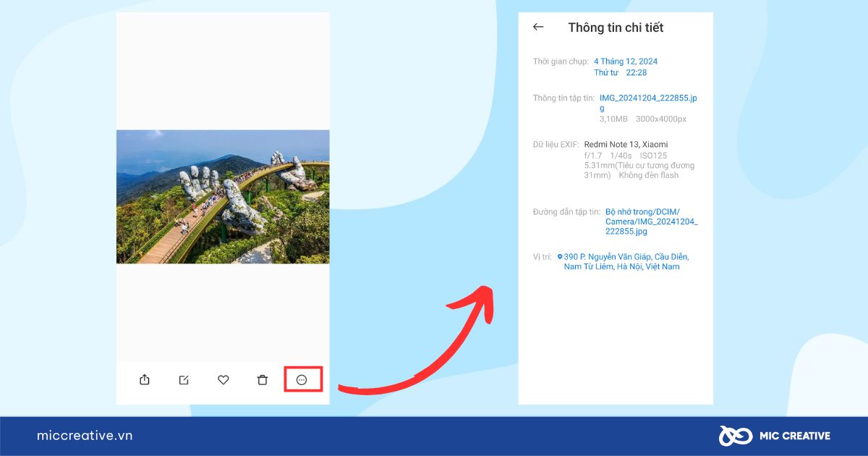The image size is (868, 456).
Task: Click the MIC CREATIVE brand text
Action: (x=794, y=436)
